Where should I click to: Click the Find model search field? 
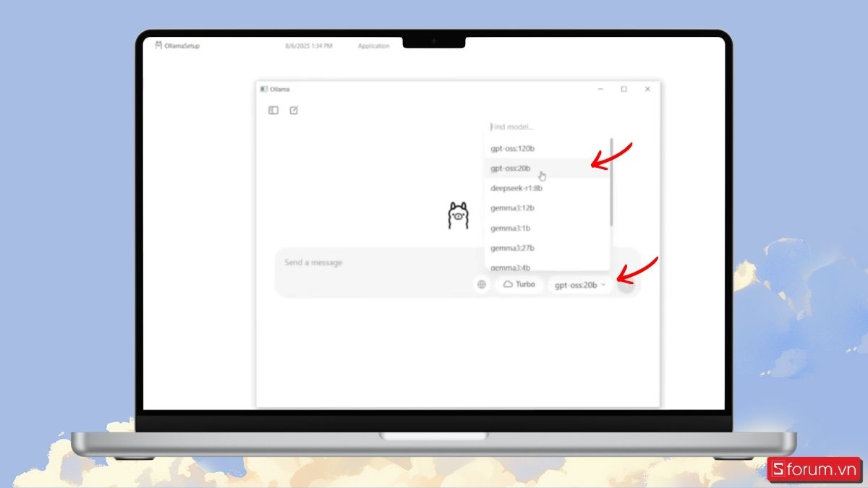(548, 127)
